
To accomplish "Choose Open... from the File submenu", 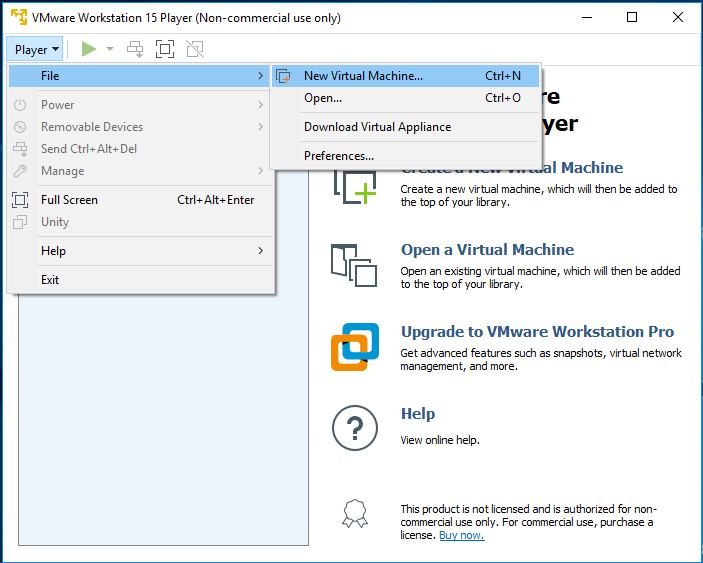I will (405, 98).
